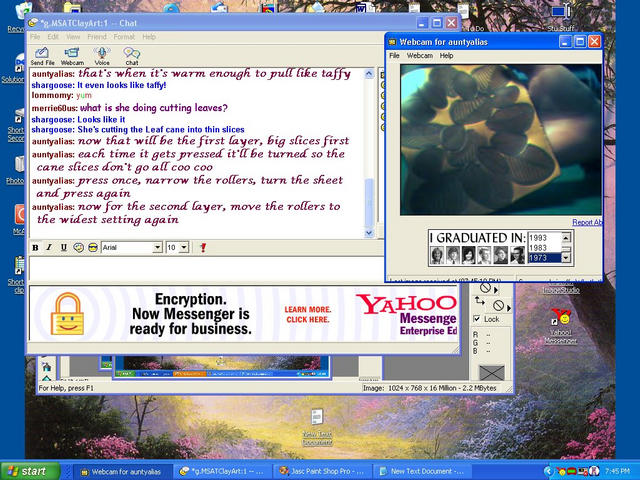This screenshot has width=640, height=480.
Task: Select 1993 in graduation year list
Action: [x=544, y=238]
